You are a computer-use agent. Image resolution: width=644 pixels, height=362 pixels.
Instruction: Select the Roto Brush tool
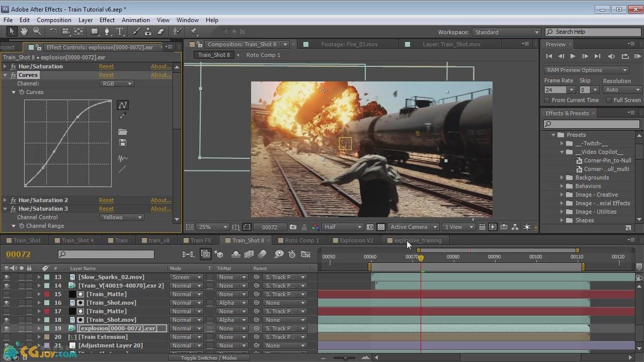tap(177, 32)
